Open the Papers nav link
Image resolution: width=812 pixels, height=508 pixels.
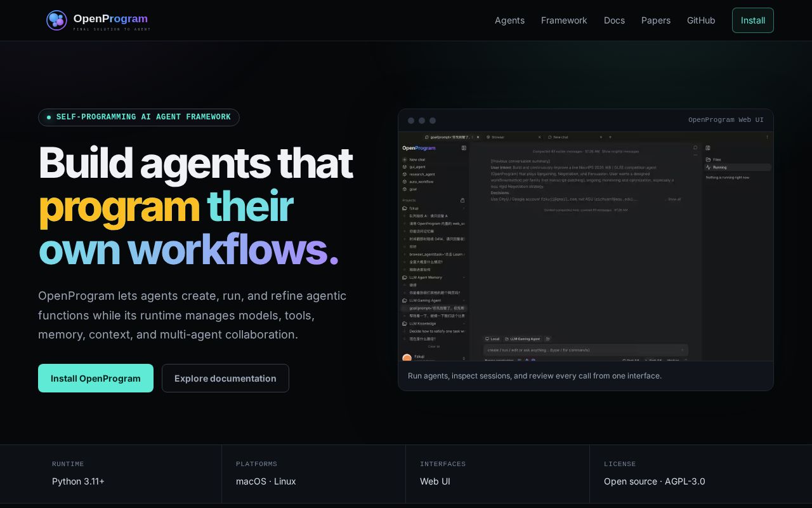tap(656, 20)
